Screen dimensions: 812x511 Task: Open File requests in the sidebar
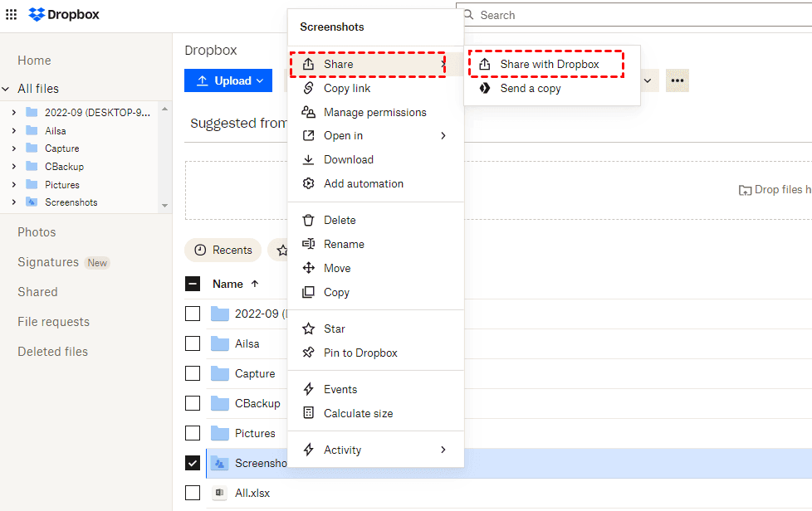(x=53, y=322)
